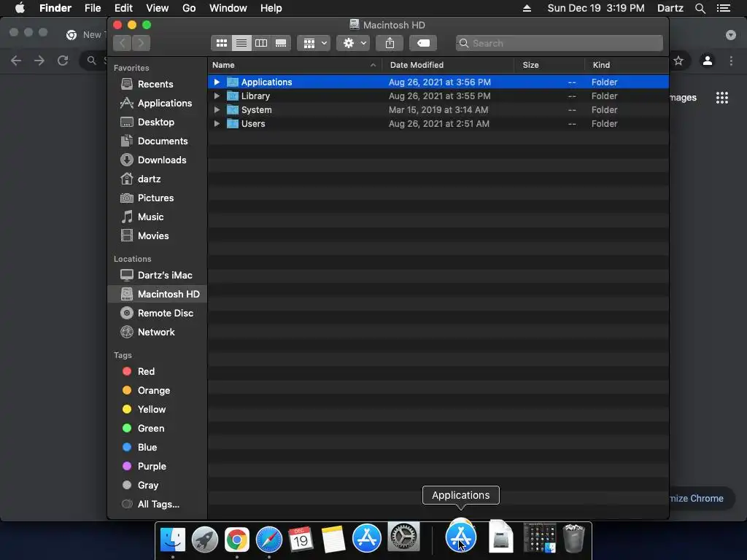
Task: Switch Finder to icon view
Action: [222, 43]
